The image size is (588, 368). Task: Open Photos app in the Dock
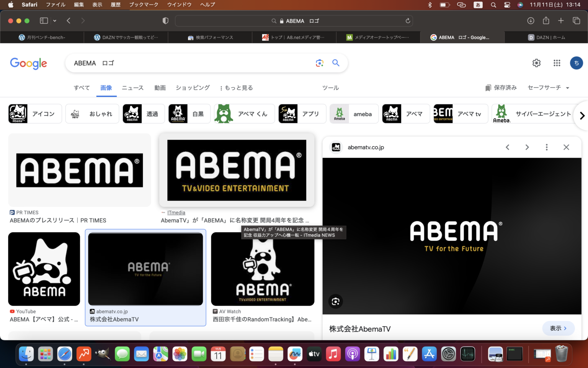coord(180,354)
